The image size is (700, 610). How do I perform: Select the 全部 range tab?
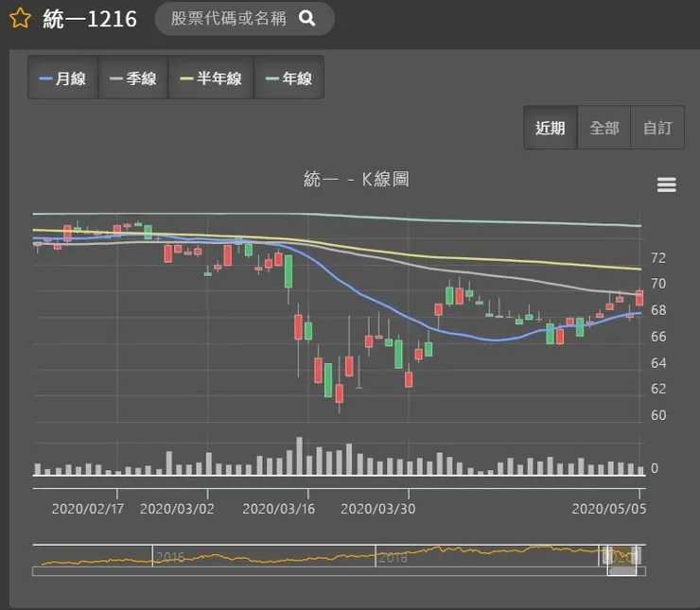604,128
